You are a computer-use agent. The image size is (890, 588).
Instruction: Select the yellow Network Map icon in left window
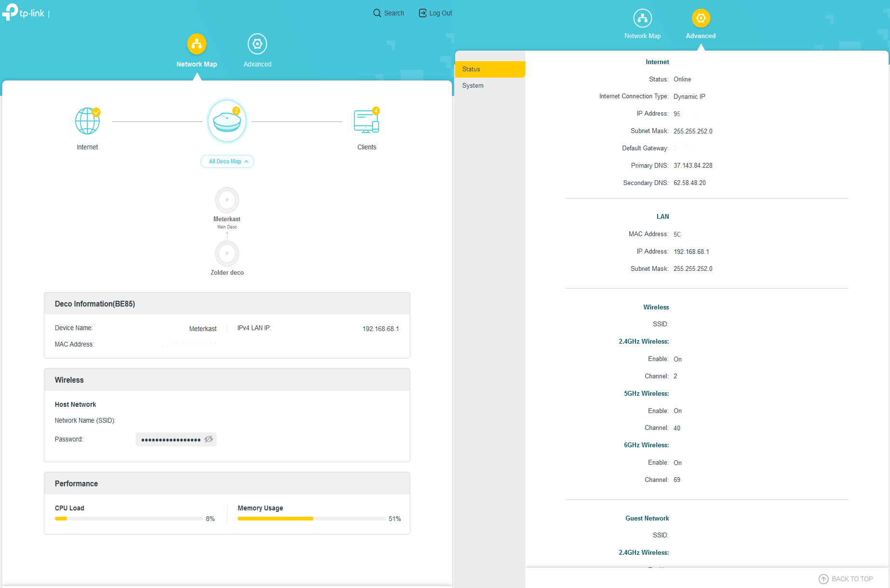coord(197,44)
